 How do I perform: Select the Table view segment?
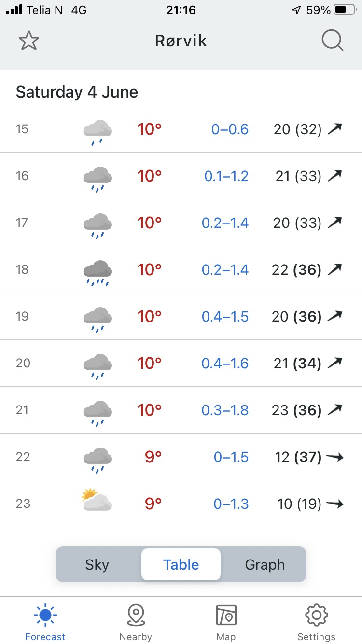[x=181, y=565]
